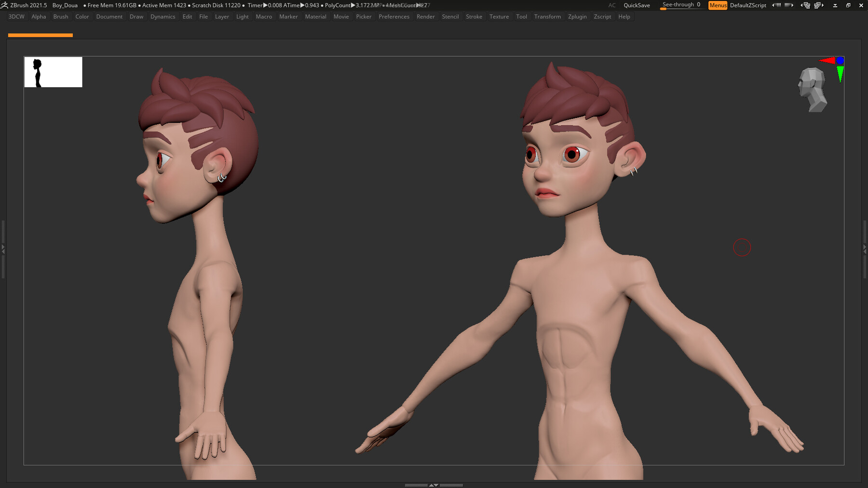This screenshot has width=868, height=488.
Task: Click the green Y-axis cone of the view gizmo
Action: click(840, 74)
